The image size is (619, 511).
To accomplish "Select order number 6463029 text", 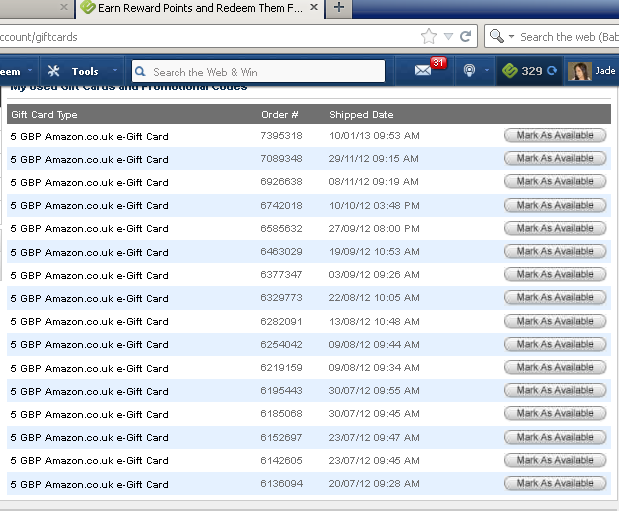I will coord(281,252).
